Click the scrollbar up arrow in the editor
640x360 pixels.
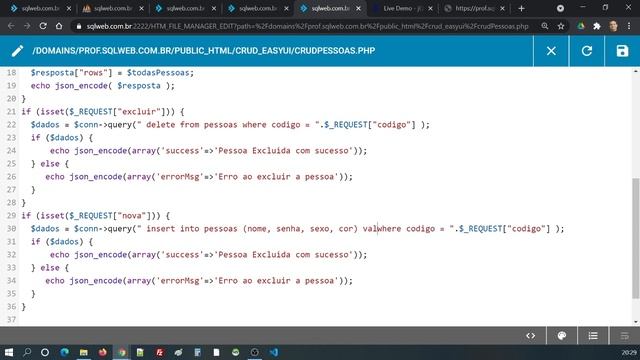636,71
